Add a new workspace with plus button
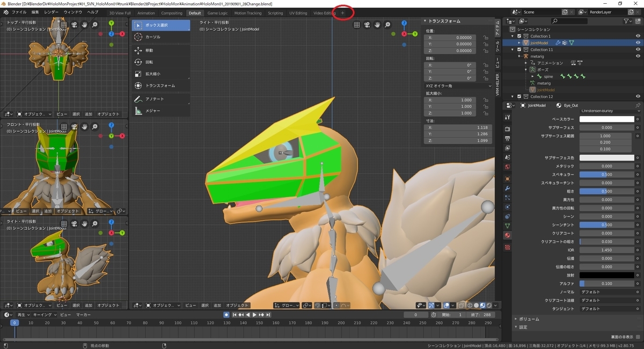Screen dimensions: 644x349 click(343, 13)
